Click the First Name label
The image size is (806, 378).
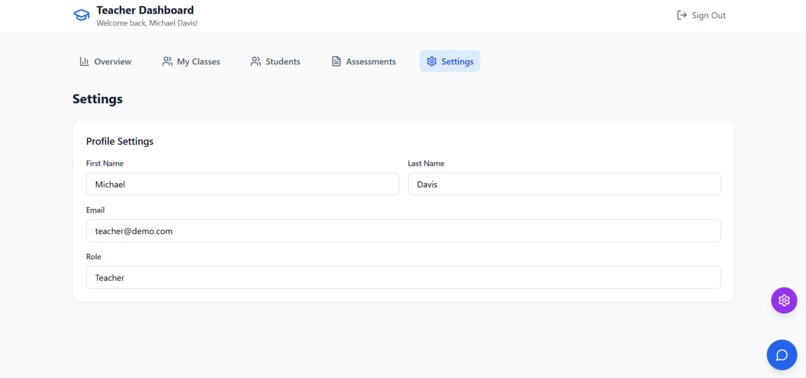point(105,164)
